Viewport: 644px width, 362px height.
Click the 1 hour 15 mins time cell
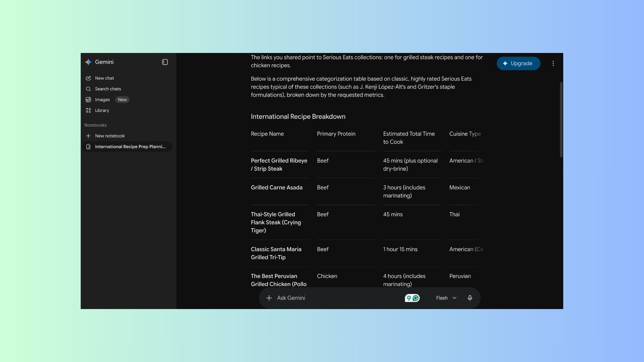[400, 249]
